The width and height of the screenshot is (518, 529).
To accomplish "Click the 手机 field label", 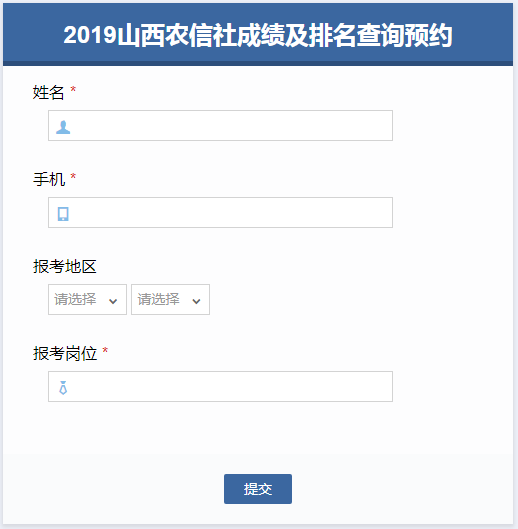I will click(x=49, y=179).
